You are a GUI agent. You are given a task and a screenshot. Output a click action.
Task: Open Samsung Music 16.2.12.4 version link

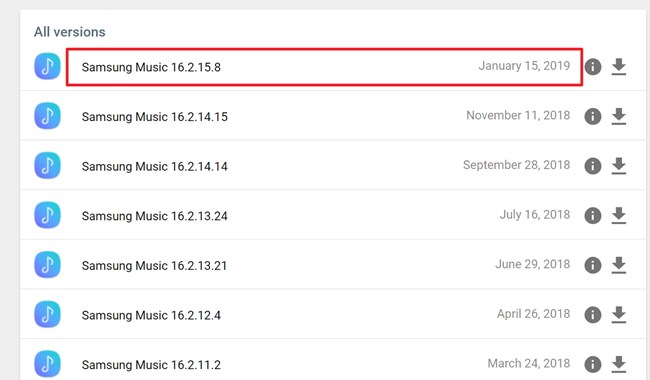pyautogui.click(x=151, y=315)
